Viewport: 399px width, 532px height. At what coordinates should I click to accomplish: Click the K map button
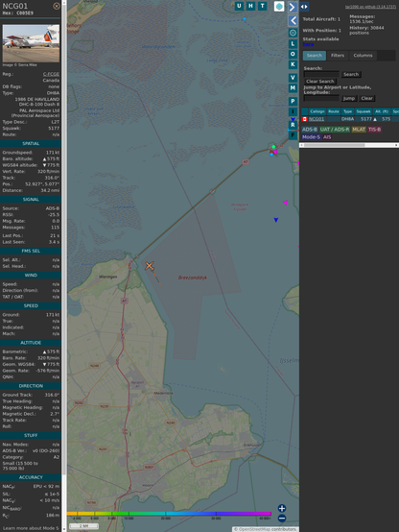click(293, 64)
